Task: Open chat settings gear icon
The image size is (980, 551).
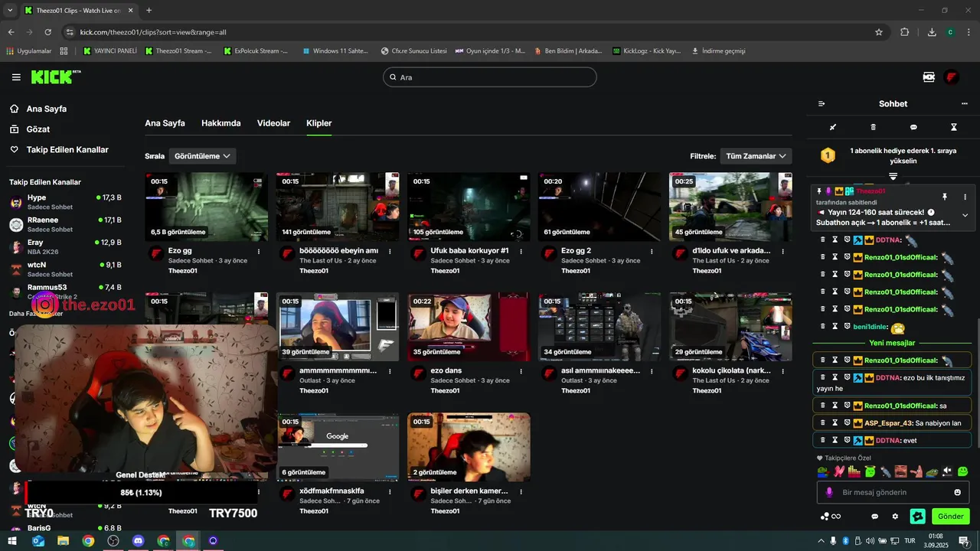Action: click(895, 517)
